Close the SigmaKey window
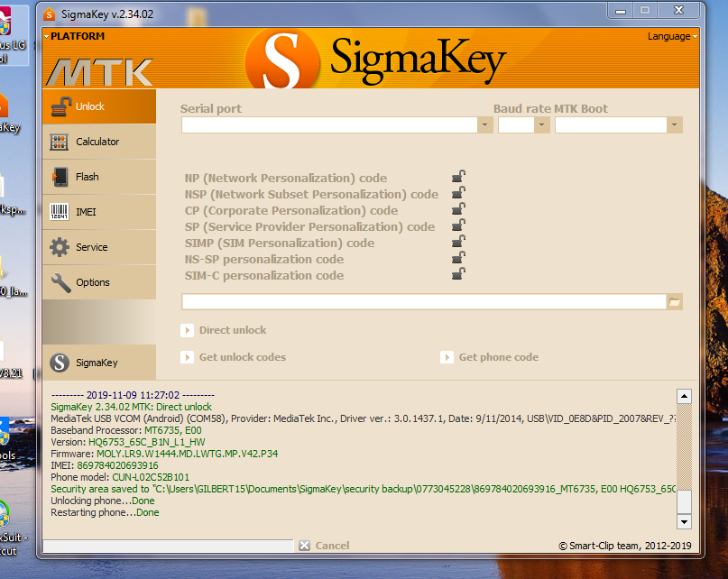This screenshot has width=728, height=579. click(x=678, y=10)
